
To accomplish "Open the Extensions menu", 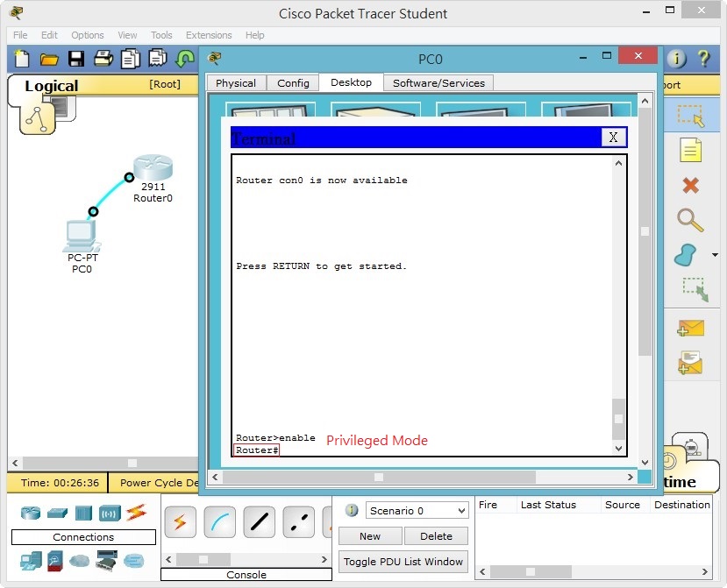I will coord(209,35).
